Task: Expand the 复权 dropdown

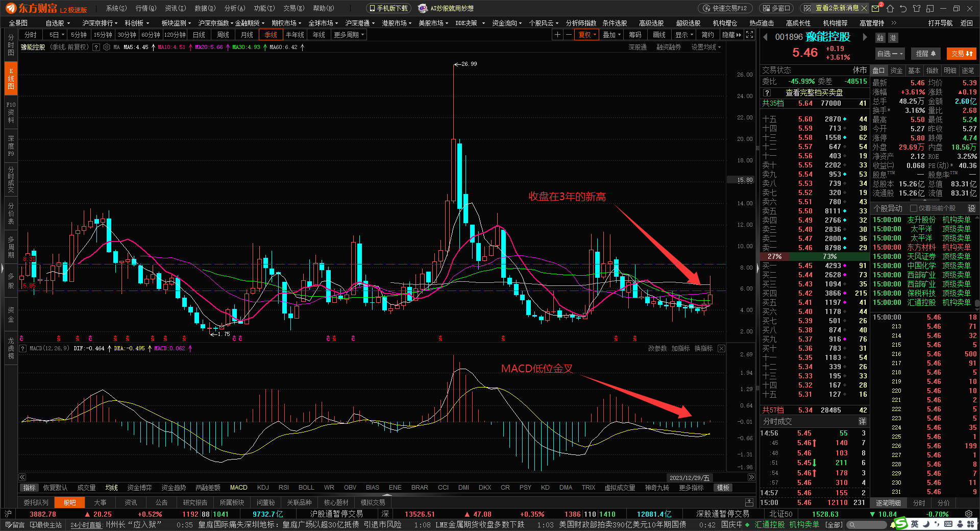Action: point(587,35)
